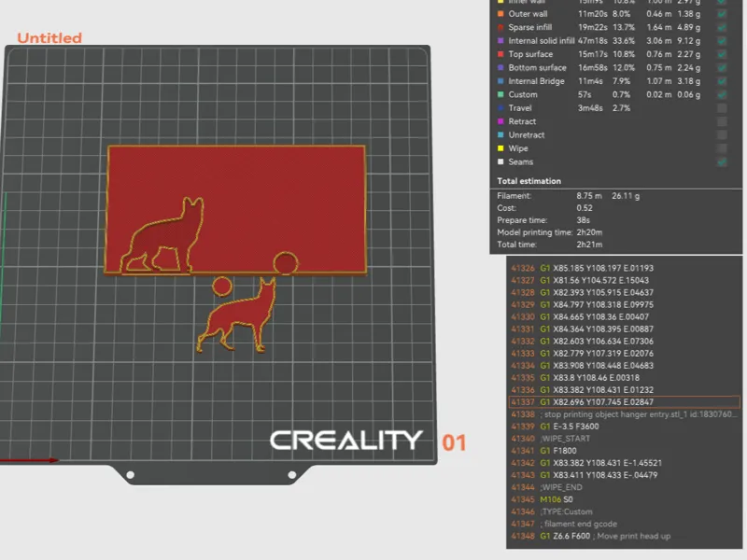Uncheck Top surface visibility checkbox
The image size is (747, 560).
click(722, 54)
